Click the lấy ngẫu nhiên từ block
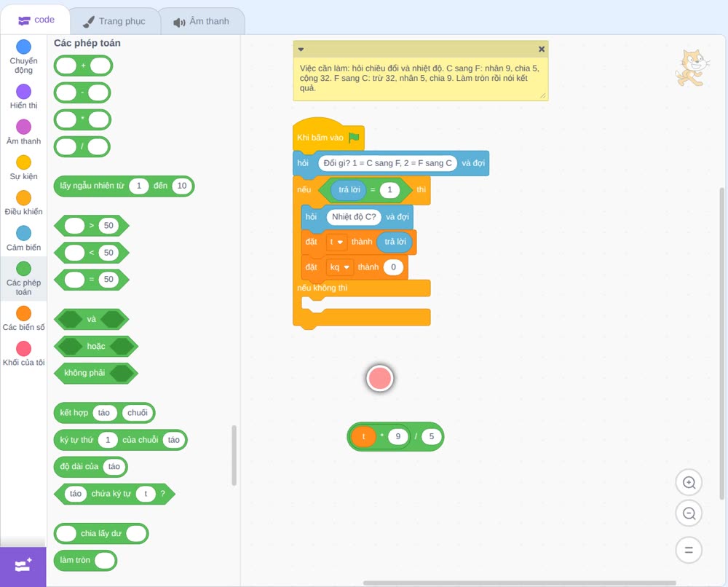 click(x=124, y=186)
